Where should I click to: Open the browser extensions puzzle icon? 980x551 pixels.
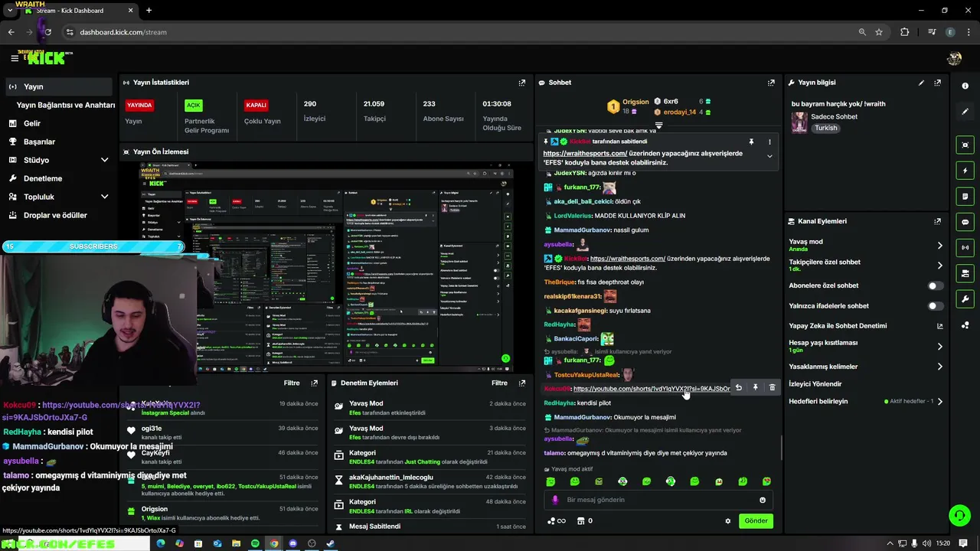(905, 32)
